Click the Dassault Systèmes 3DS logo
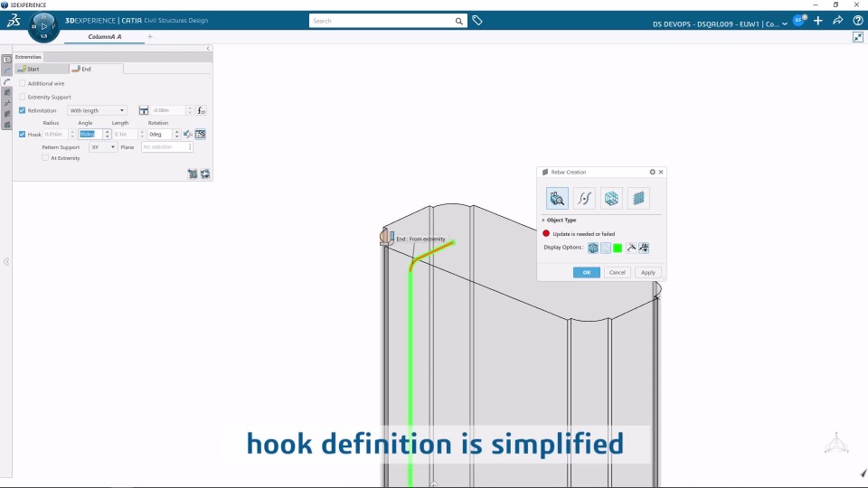The width and height of the screenshot is (868, 488). tap(14, 21)
